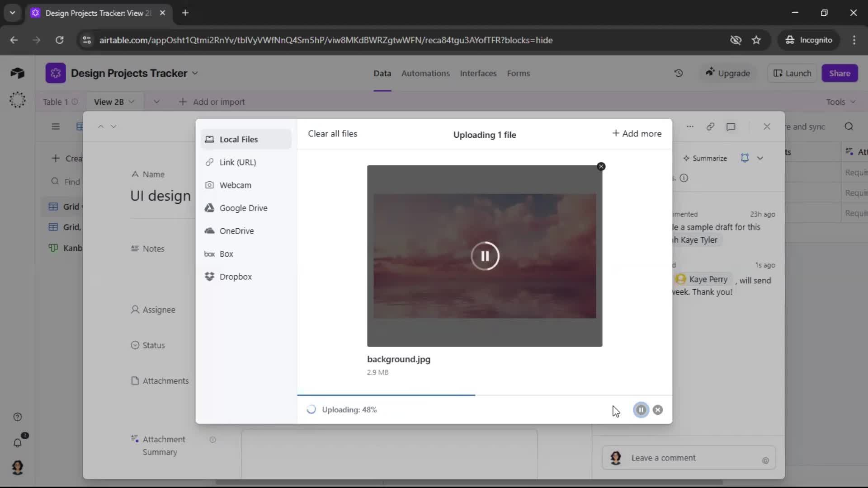This screenshot has height=488, width=868.
Task: Expand the comment notifications dropdown chevron
Action: (760, 158)
